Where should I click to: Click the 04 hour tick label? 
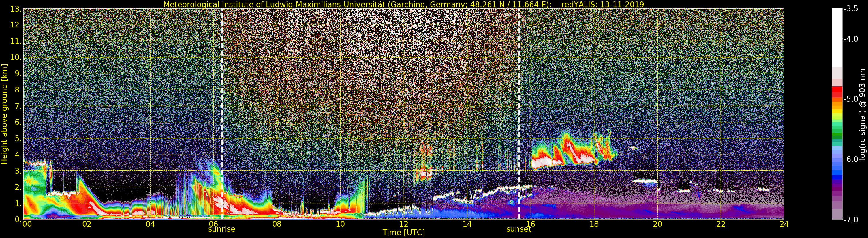[x=150, y=224]
